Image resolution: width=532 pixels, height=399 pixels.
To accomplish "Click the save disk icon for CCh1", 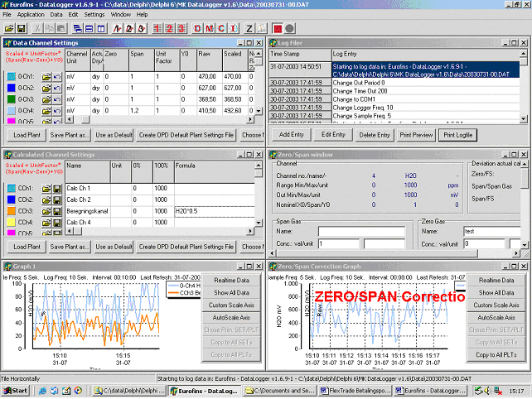I will 57,189.
